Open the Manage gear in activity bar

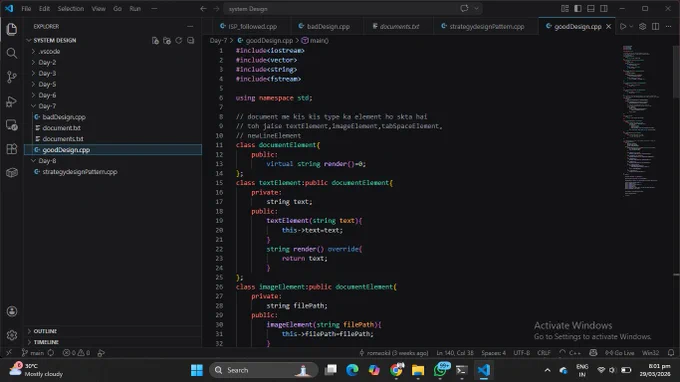(12, 335)
